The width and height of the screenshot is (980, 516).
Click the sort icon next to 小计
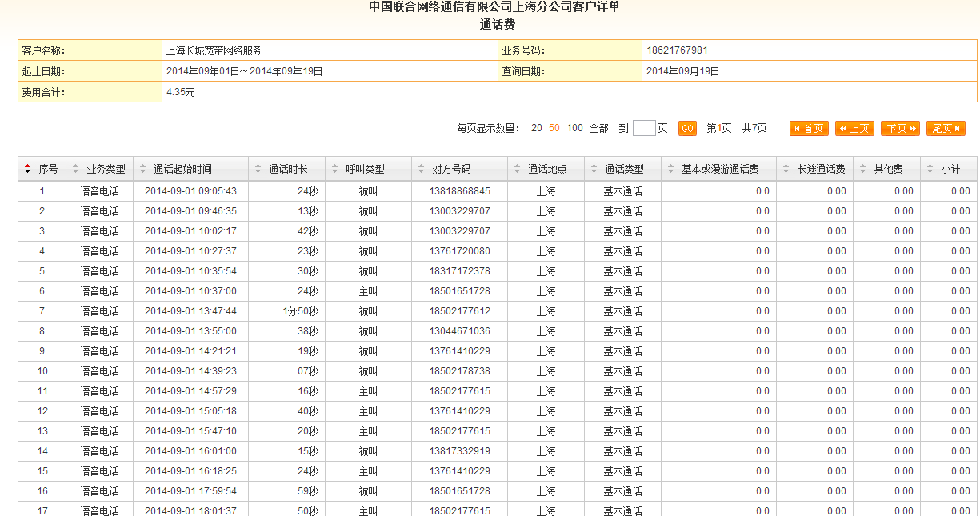click(x=930, y=170)
